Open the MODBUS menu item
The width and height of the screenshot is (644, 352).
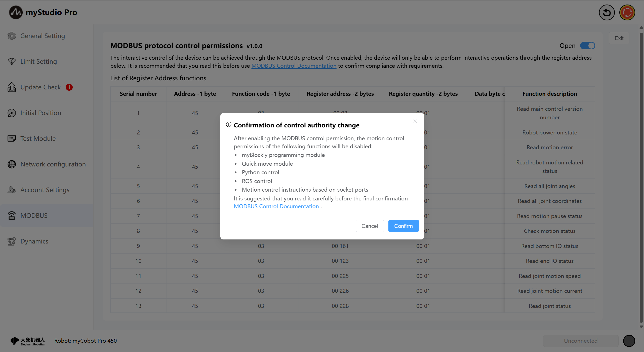click(x=34, y=216)
